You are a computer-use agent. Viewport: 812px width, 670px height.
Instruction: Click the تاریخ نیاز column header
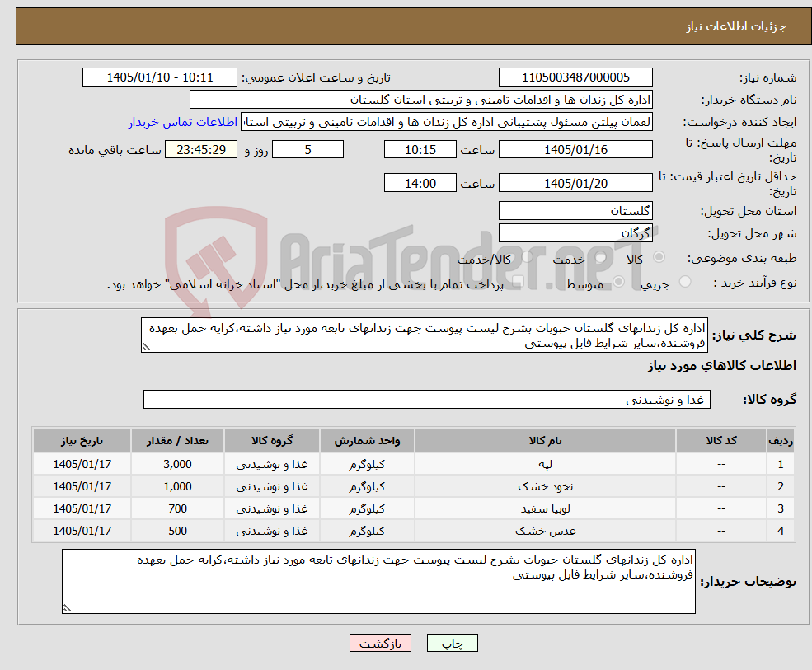tap(82, 441)
